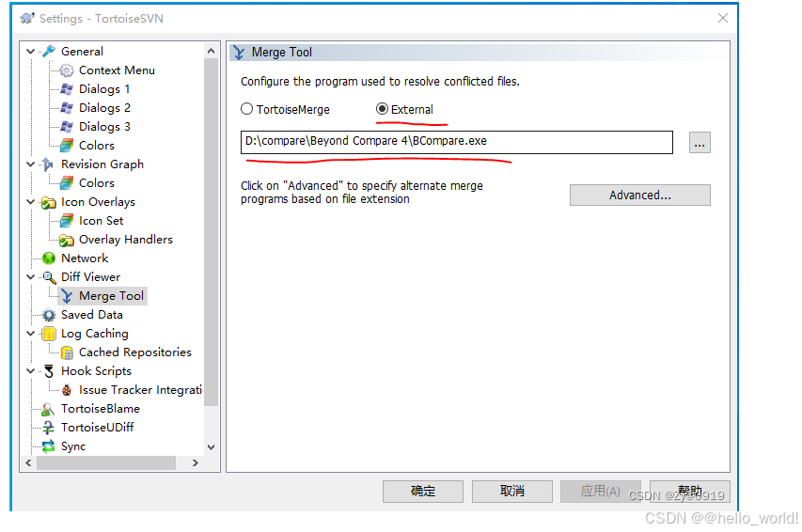Click the tree scroll down arrow

click(212, 447)
